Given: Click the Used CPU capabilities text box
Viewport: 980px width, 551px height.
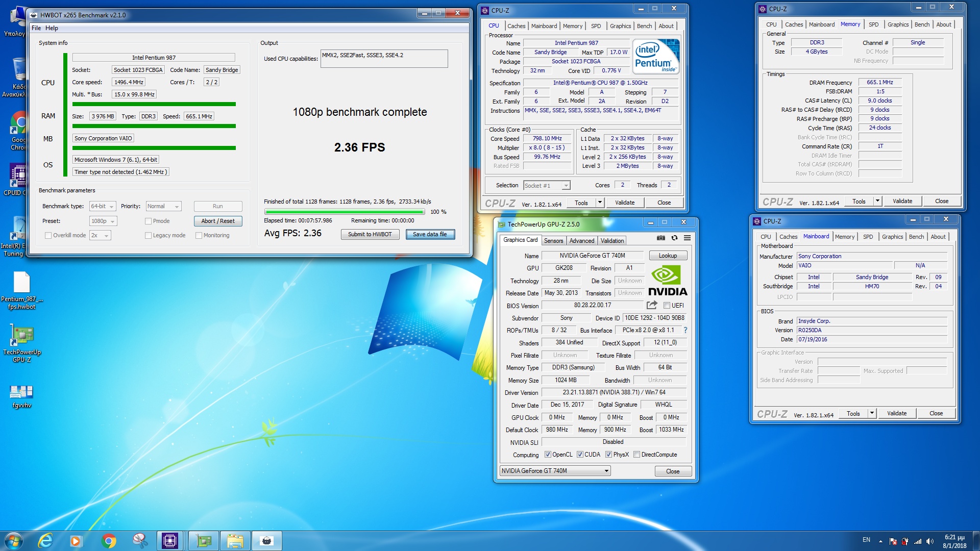Looking at the screenshot, I should [x=384, y=58].
